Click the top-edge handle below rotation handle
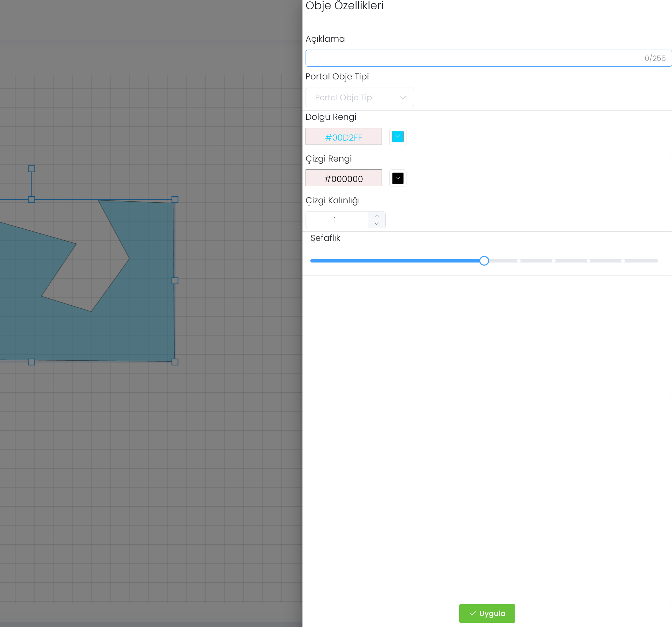 (31, 200)
